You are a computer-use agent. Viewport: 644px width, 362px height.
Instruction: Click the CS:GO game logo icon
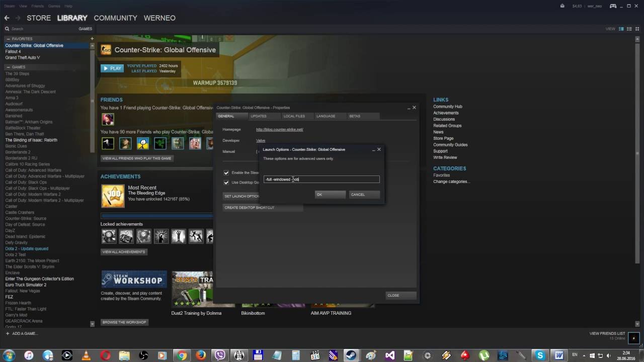pyautogui.click(x=106, y=50)
